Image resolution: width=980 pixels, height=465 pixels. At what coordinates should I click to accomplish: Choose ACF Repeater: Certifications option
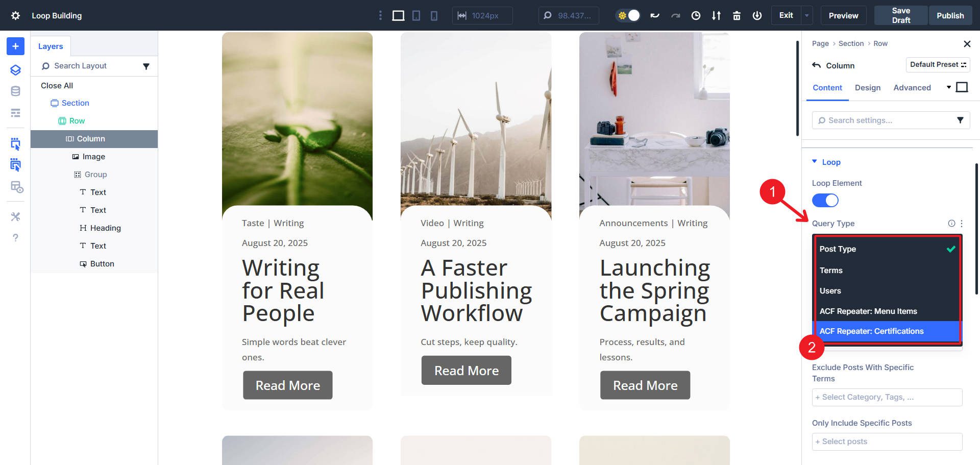coord(887,331)
